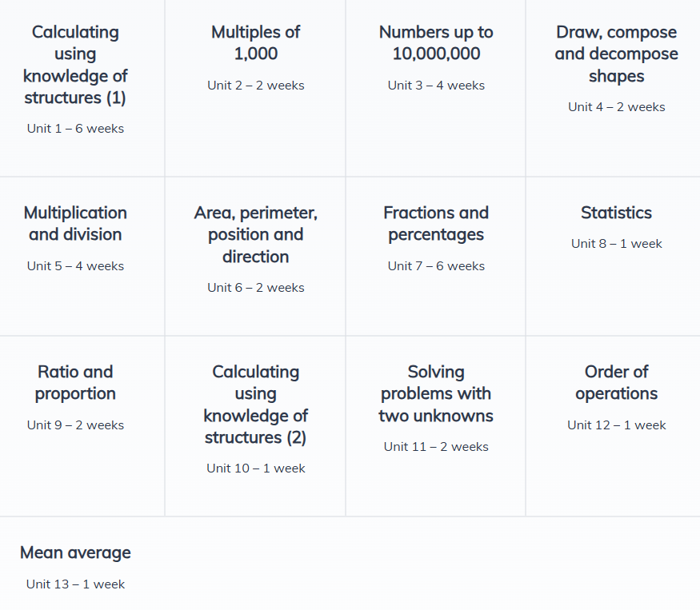Open the Multiplication and division unit
This screenshot has height=610, width=700.
tap(76, 224)
